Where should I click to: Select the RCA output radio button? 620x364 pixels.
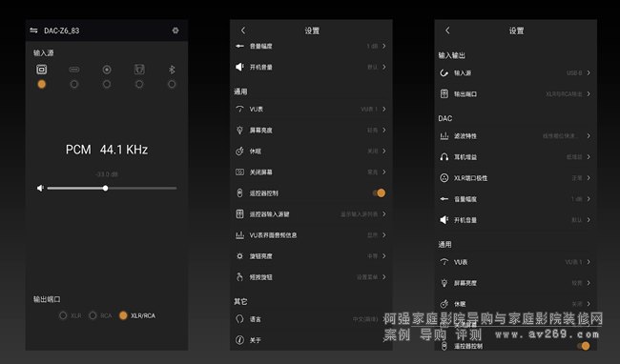[x=93, y=315]
